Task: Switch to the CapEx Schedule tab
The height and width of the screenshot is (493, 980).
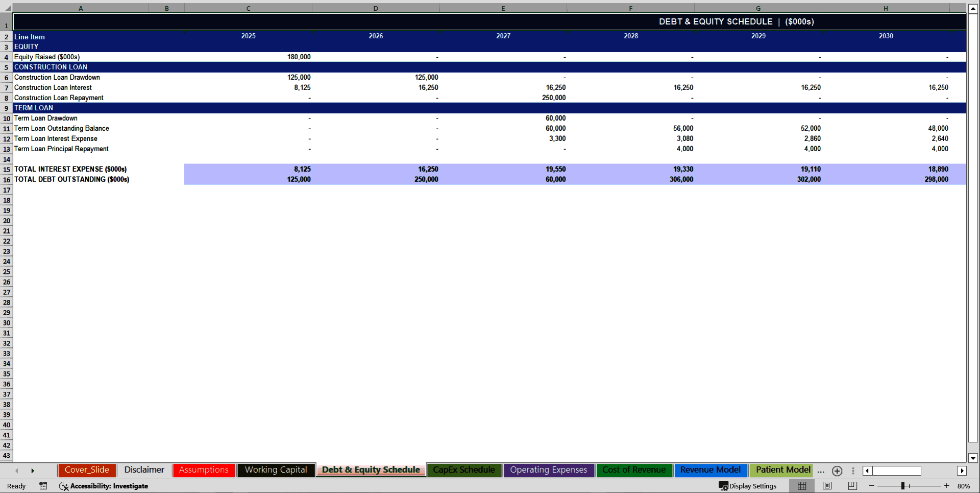Action: 463,470
